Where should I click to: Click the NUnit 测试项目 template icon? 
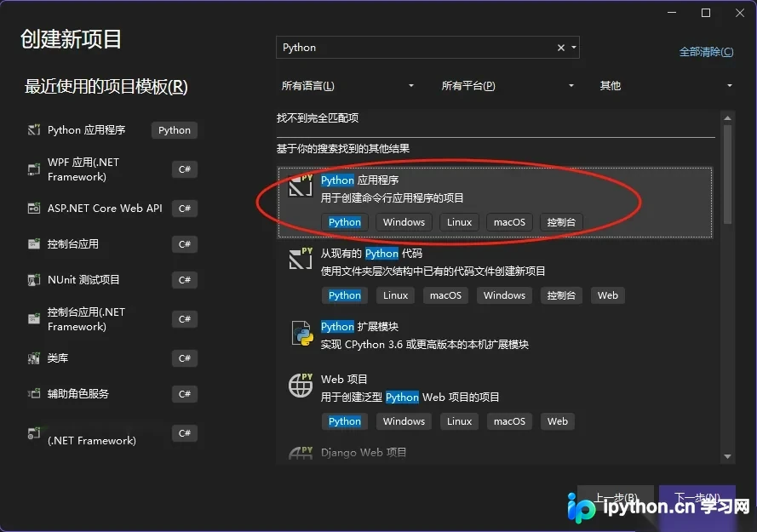34,280
